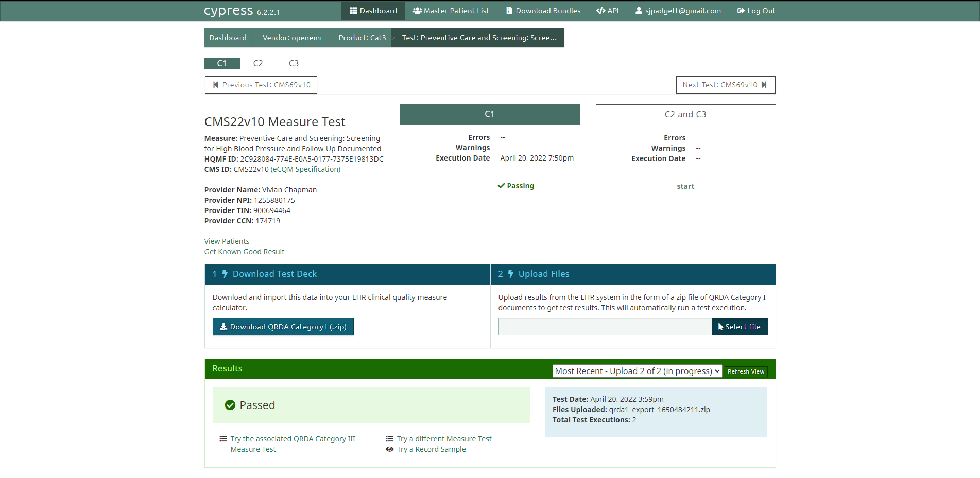
Task: Click the Refresh View button
Action: tap(746, 371)
